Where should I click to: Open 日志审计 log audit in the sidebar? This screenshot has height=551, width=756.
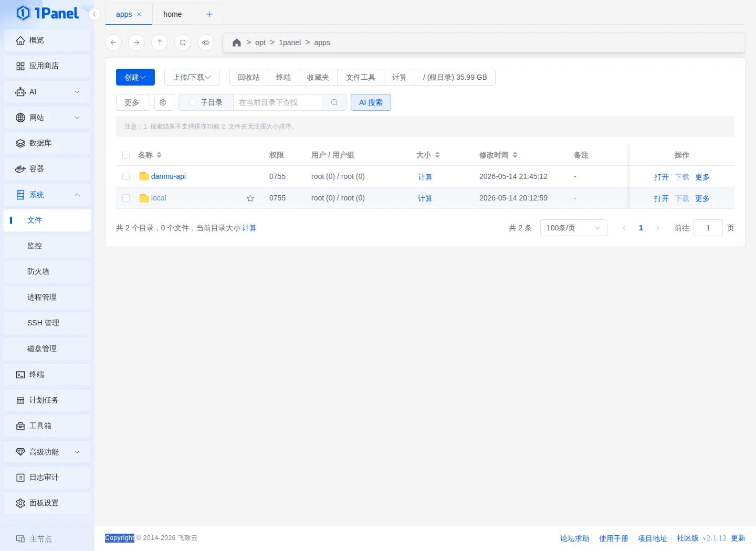point(47,478)
